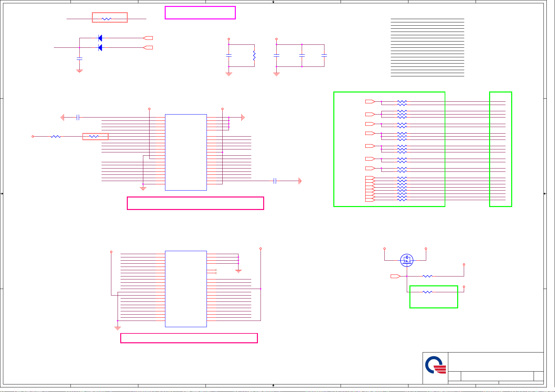Viewport: 555px width, 392px height.
Task: Select the capacitor below the two diodes
Action: 79,59
